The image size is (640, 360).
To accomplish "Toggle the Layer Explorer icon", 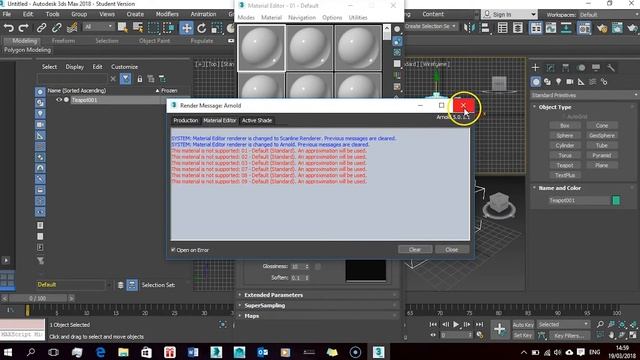I will coord(518,28).
